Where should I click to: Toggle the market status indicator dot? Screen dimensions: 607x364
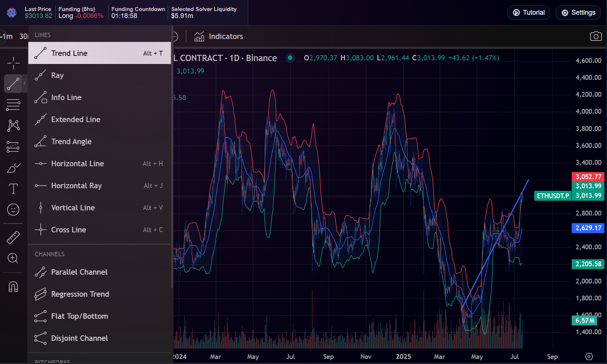click(290, 58)
